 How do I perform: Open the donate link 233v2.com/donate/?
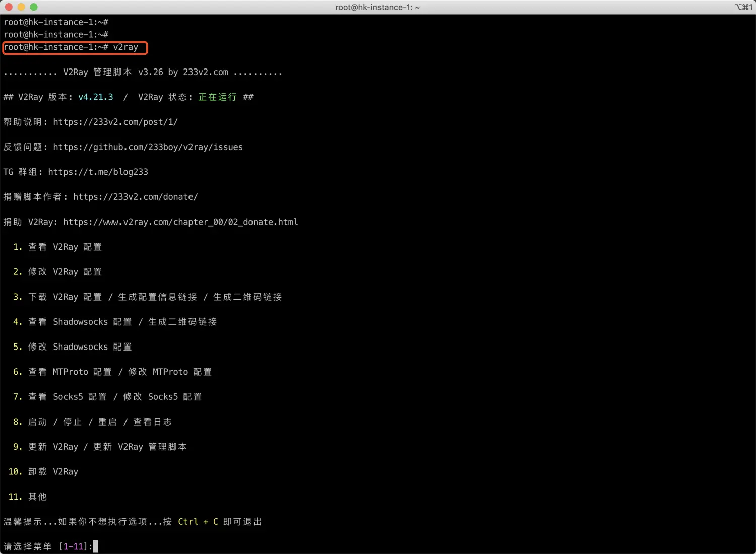[x=136, y=197]
